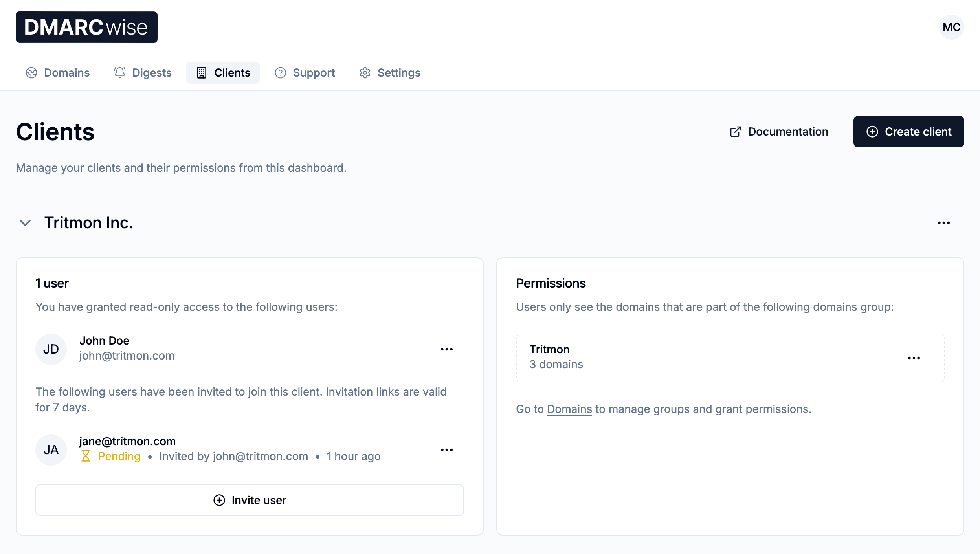Open the MC account avatar menu

point(951,27)
